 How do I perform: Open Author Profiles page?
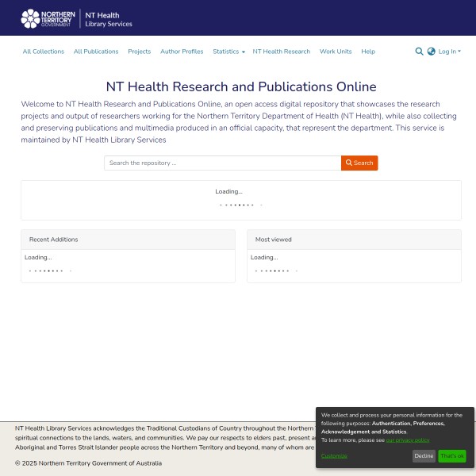(x=182, y=52)
